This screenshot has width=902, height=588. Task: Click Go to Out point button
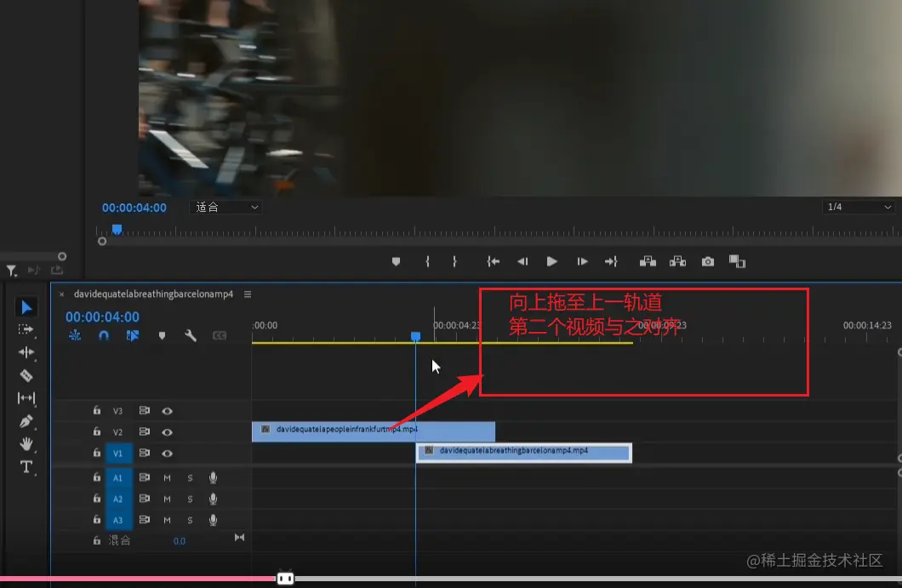coord(611,262)
